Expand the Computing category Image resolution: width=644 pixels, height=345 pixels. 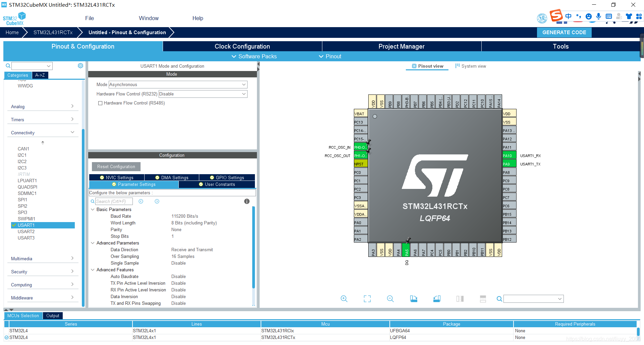click(43, 285)
